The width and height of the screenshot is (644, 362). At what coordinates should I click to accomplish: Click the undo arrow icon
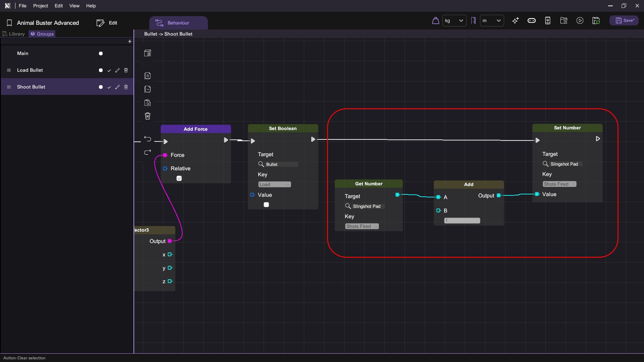click(x=148, y=139)
